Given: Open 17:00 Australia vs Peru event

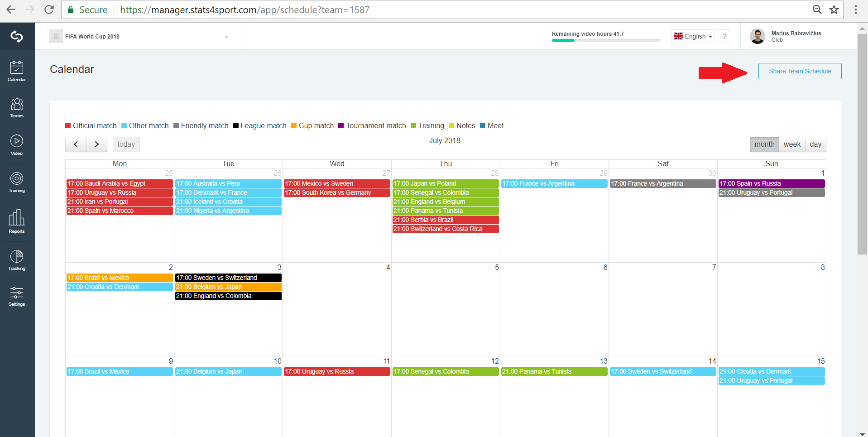Looking at the screenshot, I should (228, 183).
